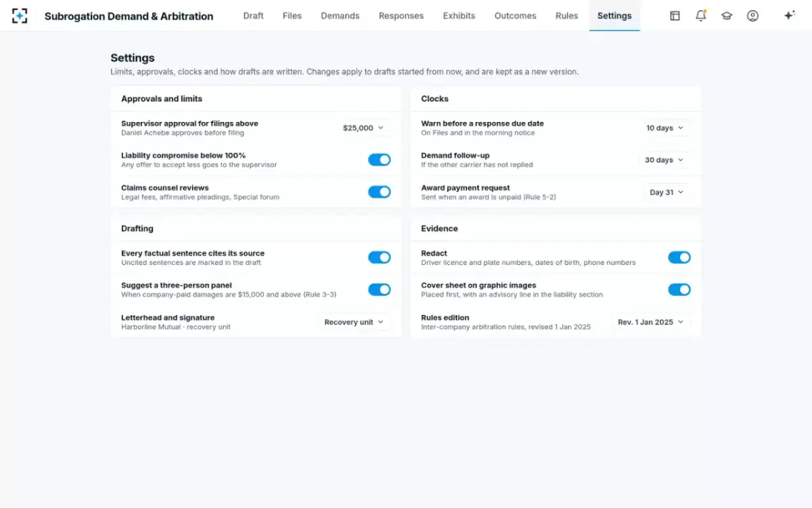Click the "Demand follow-up" label
This screenshot has height=508, width=812.
point(455,155)
